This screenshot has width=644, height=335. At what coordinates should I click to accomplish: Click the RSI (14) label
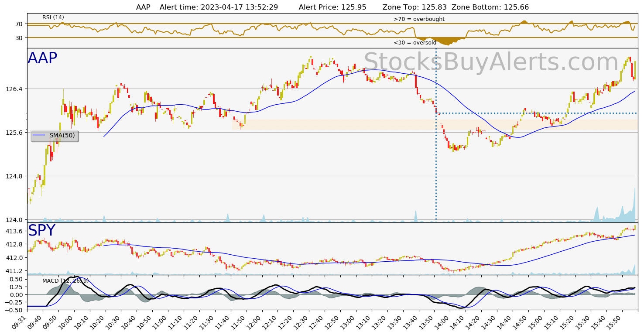coord(53,17)
